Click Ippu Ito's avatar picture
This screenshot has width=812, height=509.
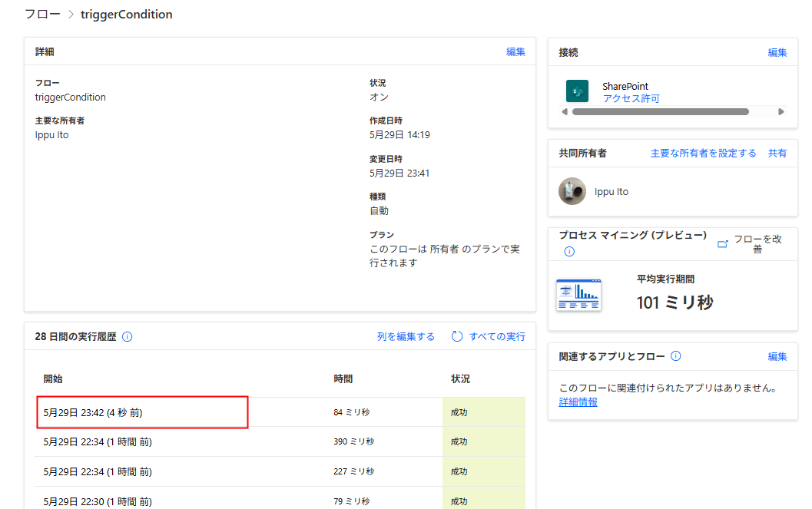[x=572, y=191]
